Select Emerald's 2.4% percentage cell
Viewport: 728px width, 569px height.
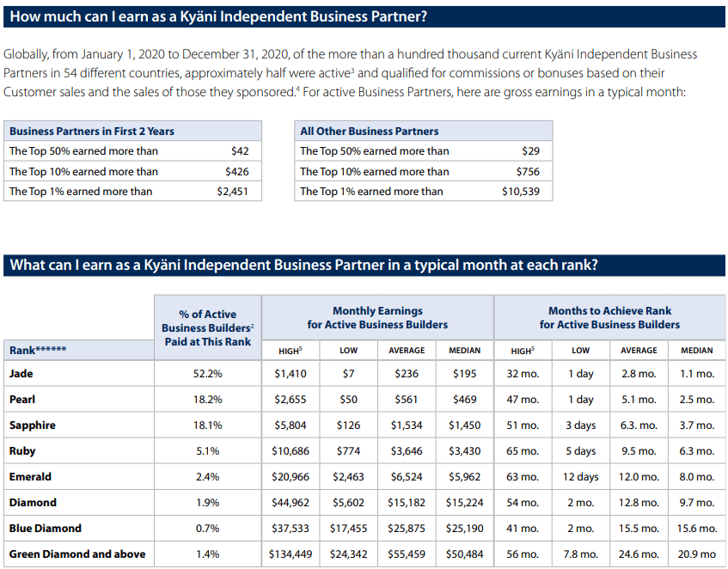tap(207, 477)
